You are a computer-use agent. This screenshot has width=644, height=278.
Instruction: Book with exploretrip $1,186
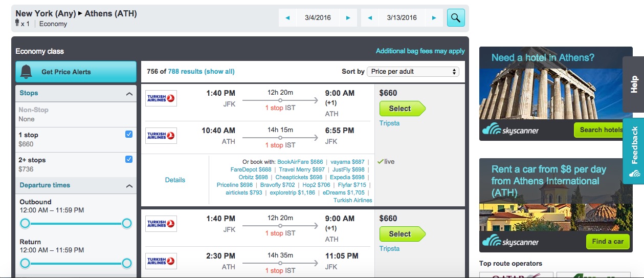(293, 193)
